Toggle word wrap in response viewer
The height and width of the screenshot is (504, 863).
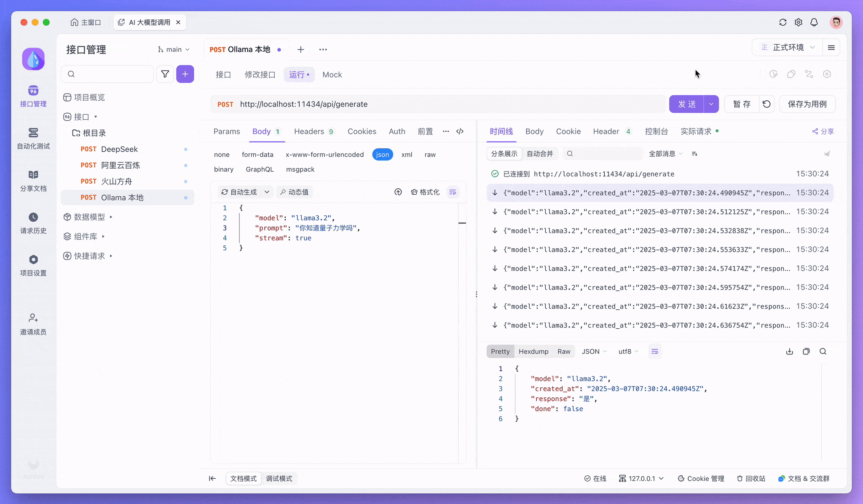click(654, 351)
